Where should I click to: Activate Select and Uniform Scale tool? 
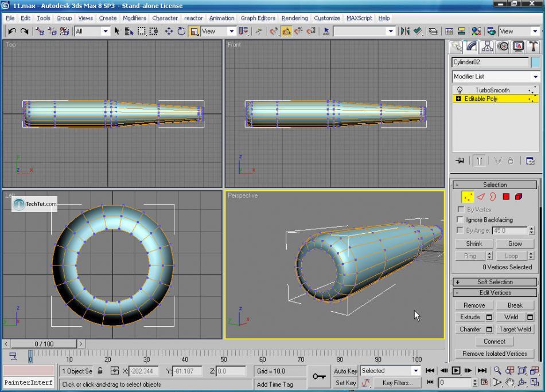click(194, 32)
